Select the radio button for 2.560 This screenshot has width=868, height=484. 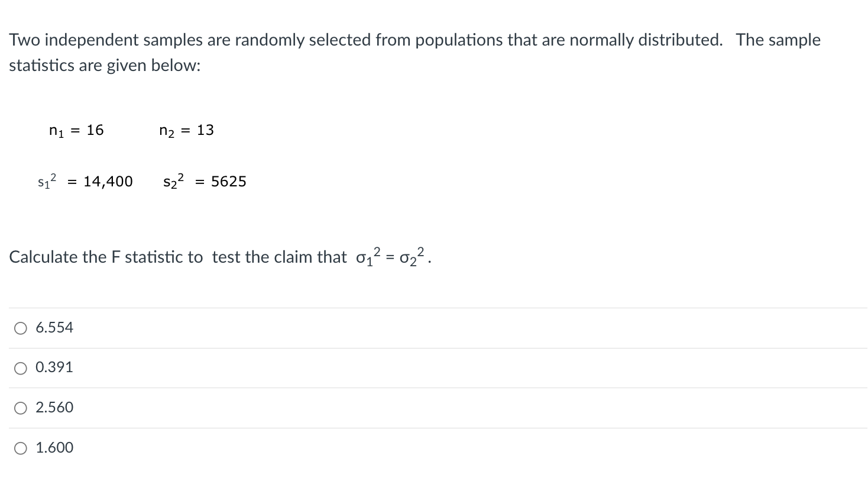coord(20,408)
